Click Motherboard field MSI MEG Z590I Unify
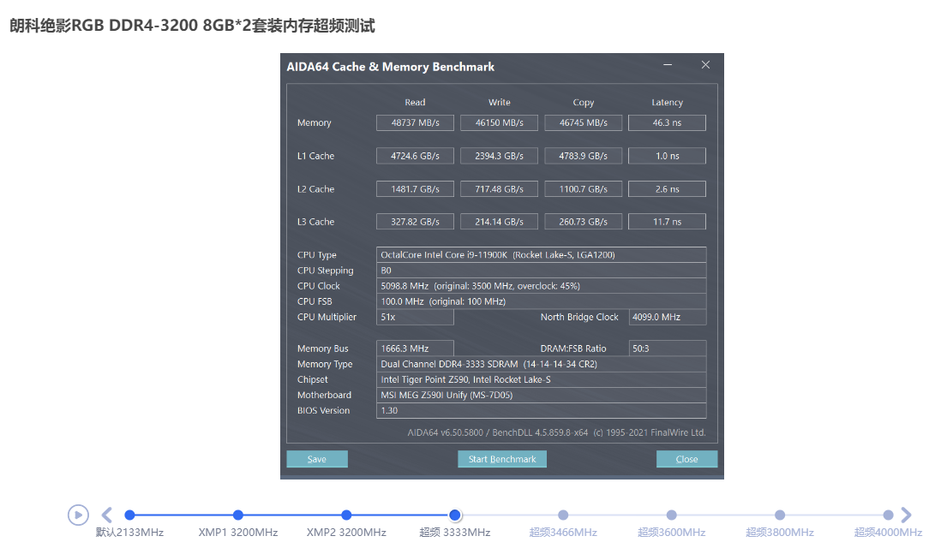 tap(541, 396)
